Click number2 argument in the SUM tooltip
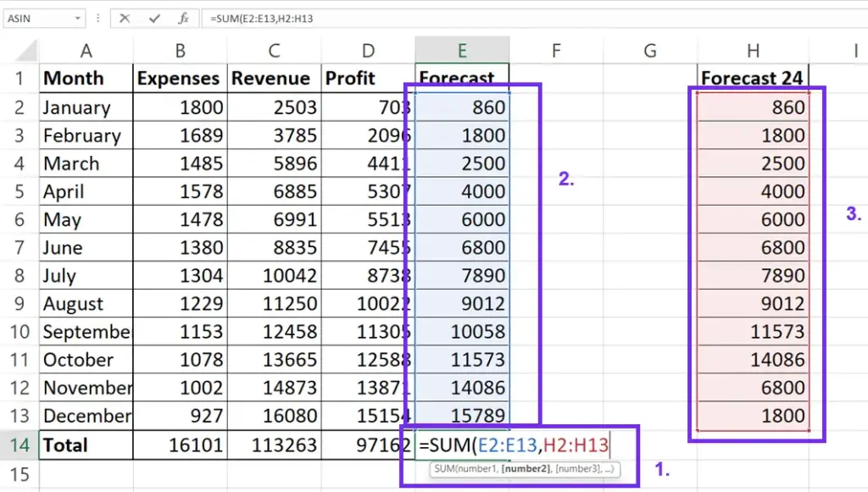 [526, 469]
